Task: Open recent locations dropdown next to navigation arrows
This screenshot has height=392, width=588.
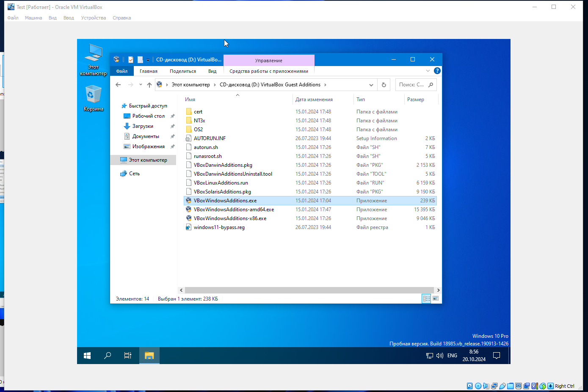Action: [x=141, y=85]
